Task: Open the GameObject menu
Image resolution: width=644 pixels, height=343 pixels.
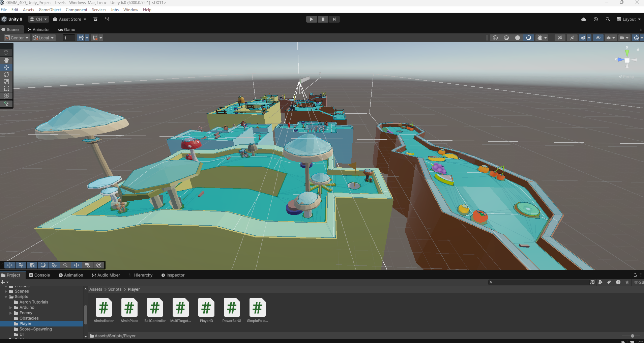Action: click(50, 9)
